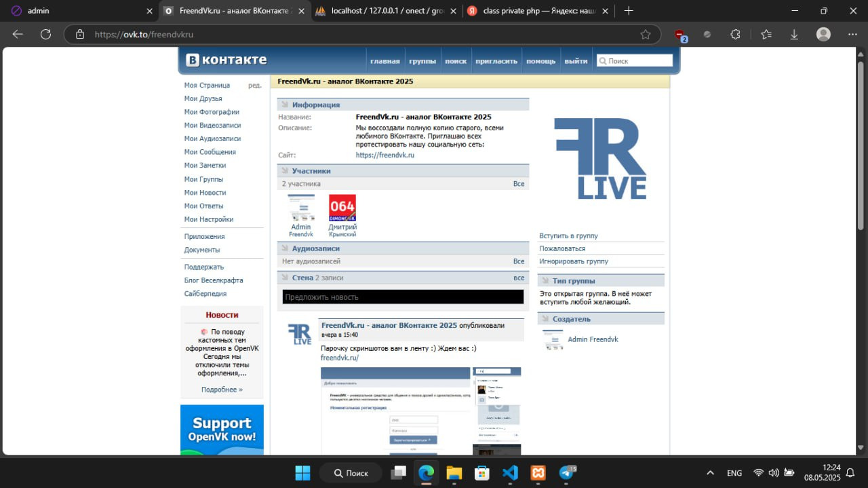The height and width of the screenshot is (488, 868).
Task: Switch to the localhost phpMyAdmin tab
Action: (385, 11)
